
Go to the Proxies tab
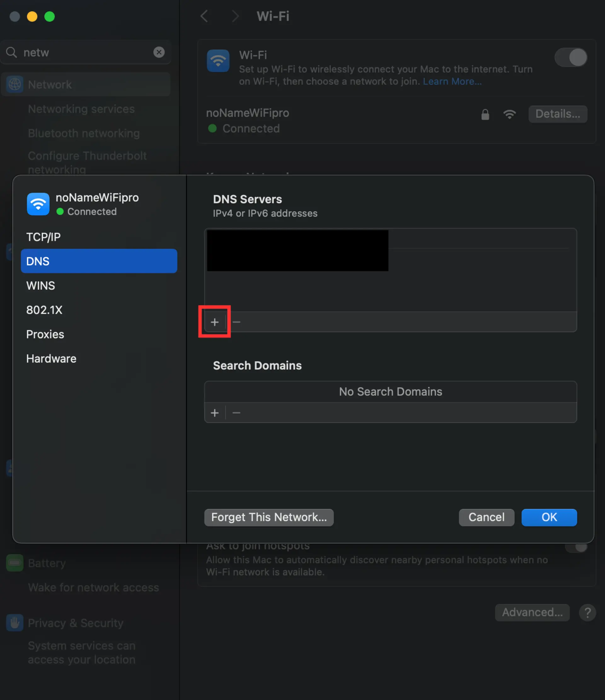pyautogui.click(x=99, y=334)
